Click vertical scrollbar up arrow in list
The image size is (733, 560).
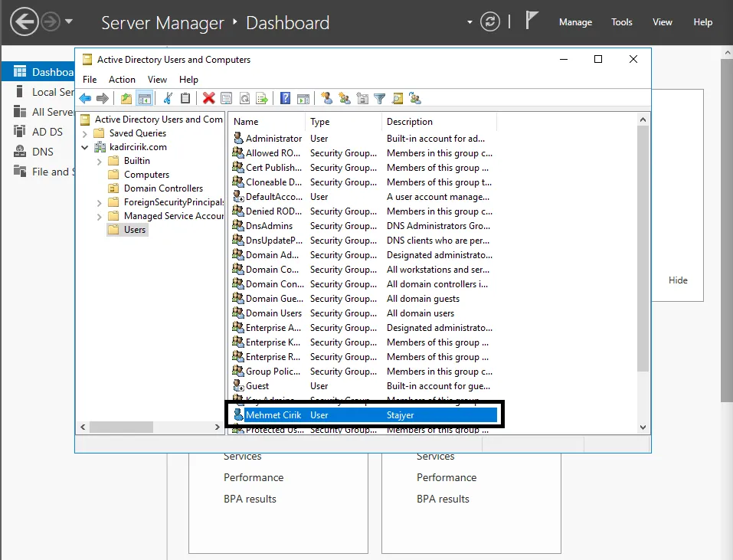643,120
